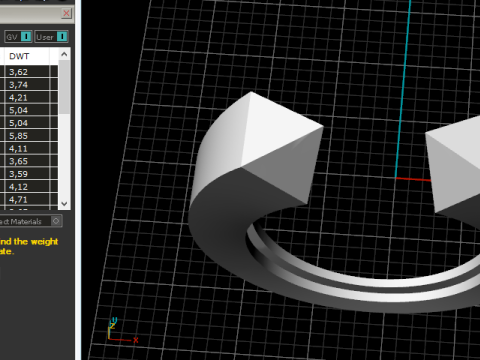The image size is (480, 360).
Task: Click the XYZ axis gizmo in the viewport
Action: 122,330
